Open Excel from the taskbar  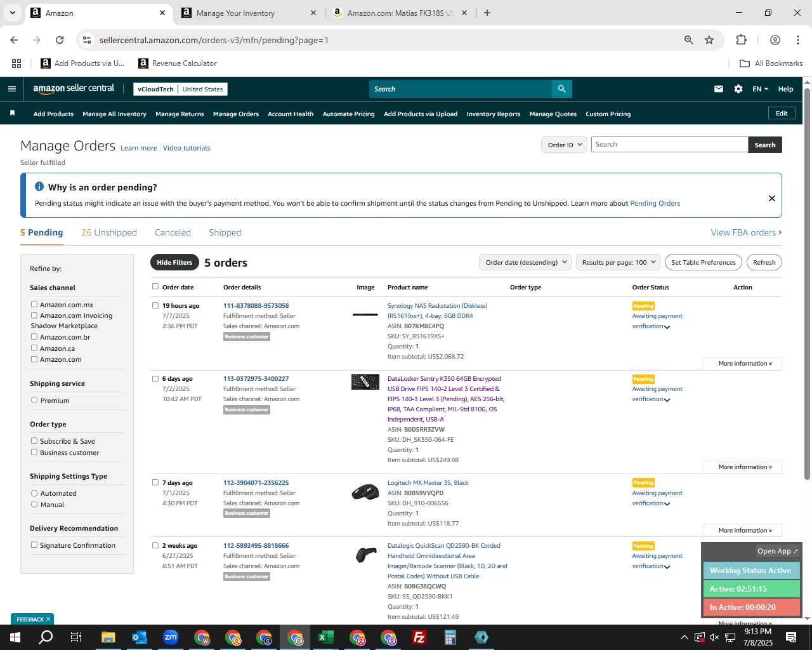[x=325, y=637]
